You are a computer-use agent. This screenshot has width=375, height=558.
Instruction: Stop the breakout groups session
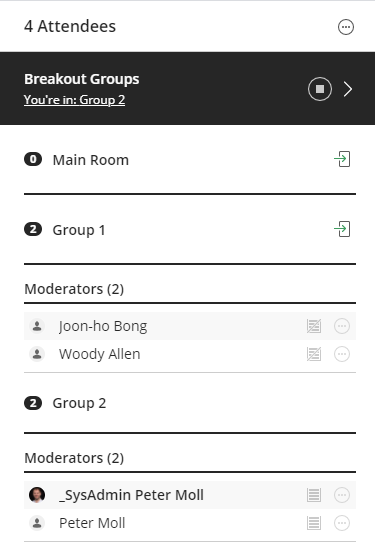click(320, 89)
